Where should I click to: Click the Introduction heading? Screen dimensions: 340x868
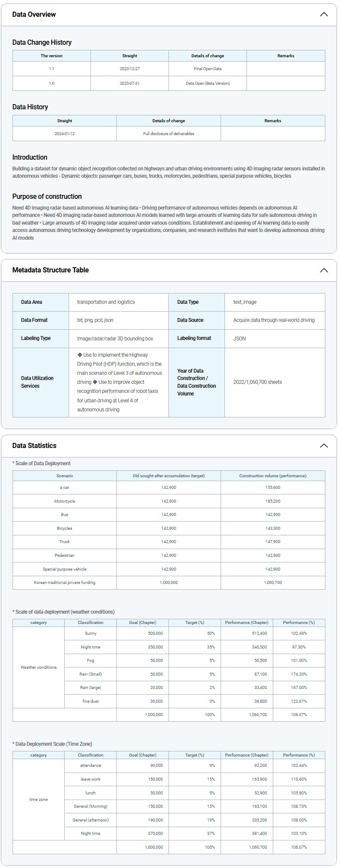[30, 157]
